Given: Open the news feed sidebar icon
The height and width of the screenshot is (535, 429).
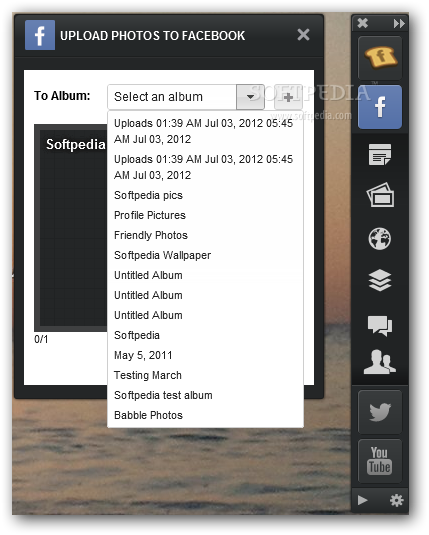Looking at the screenshot, I should coord(380,154).
